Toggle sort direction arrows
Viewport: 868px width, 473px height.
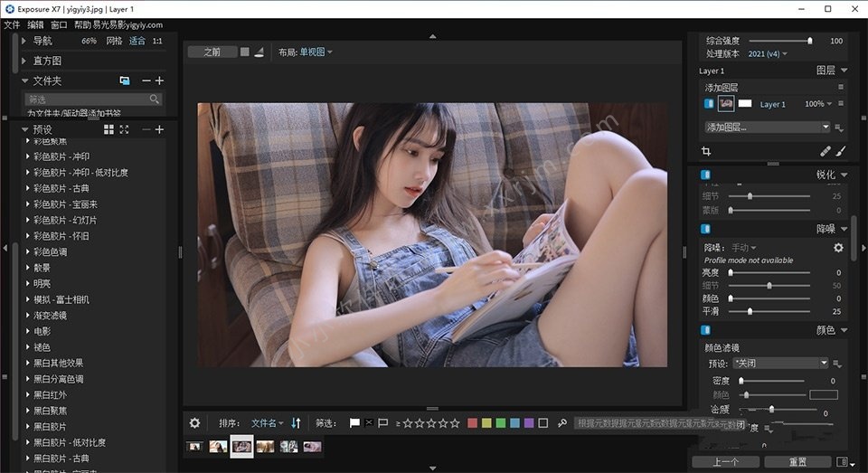click(x=297, y=423)
